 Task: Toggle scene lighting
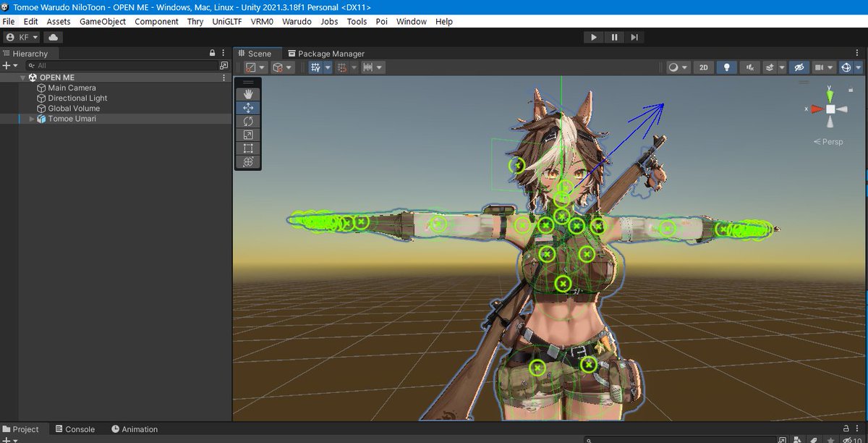coord(727,67)
